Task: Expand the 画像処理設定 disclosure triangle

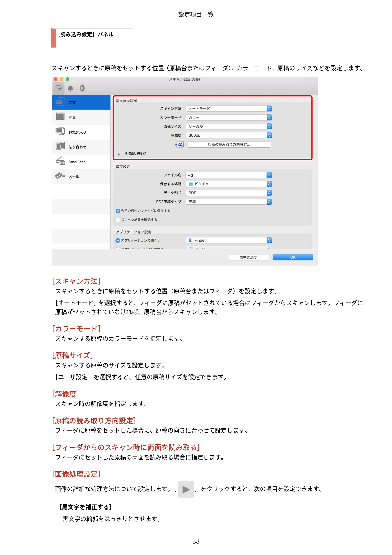Action: pyautogui.click(x=119, y=154)
